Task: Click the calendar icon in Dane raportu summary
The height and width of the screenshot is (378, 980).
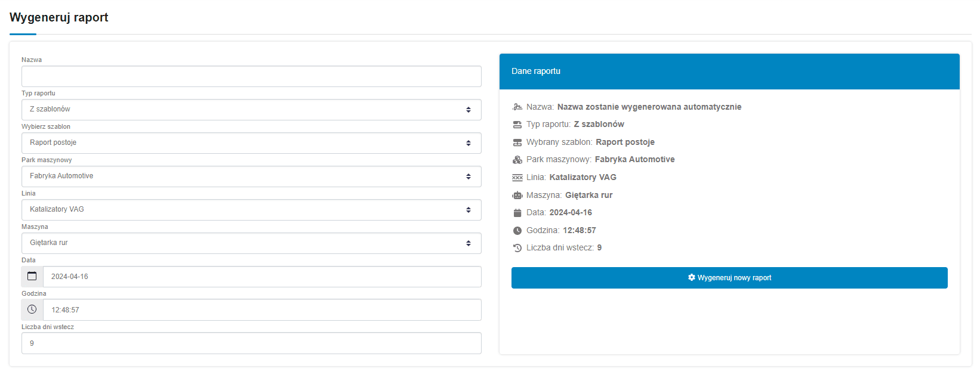Action: pos(517,213)
